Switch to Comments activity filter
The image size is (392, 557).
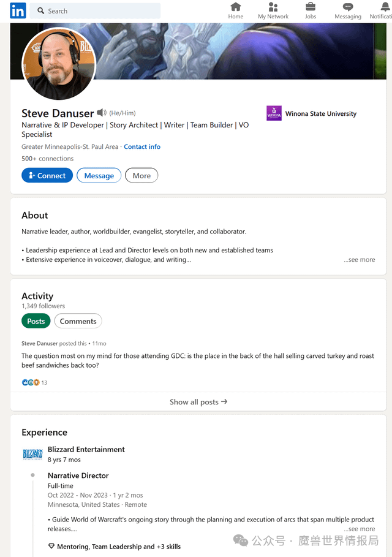point(78,321)
